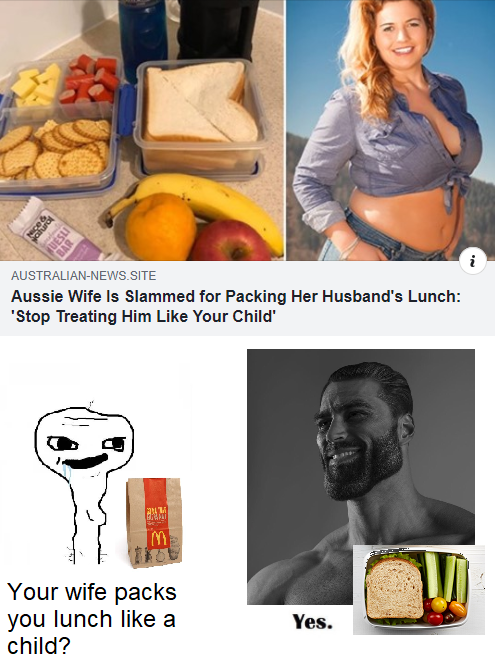This screenshot has height=666, width=495.
Task: Click the McDonald's paper bag image
Action: tap(154, 523)
